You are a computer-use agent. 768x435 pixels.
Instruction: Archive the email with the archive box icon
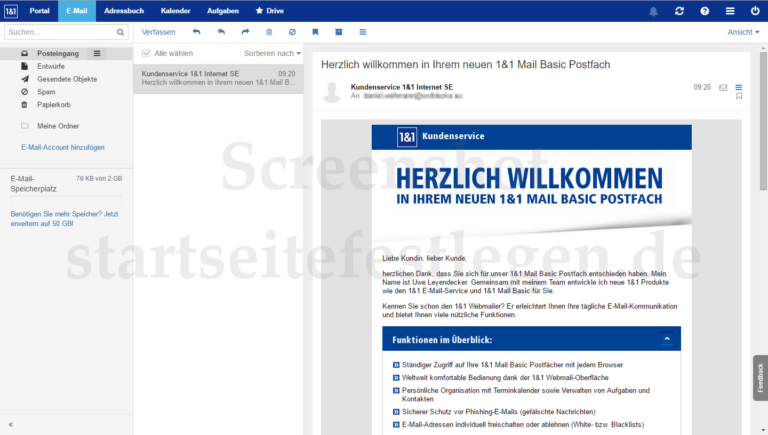(338, 32)
